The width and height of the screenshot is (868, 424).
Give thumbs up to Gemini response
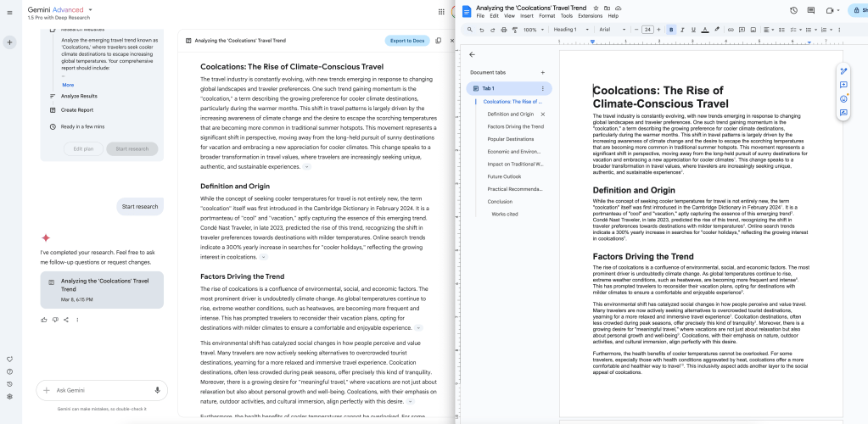click(x=44, y=320)
